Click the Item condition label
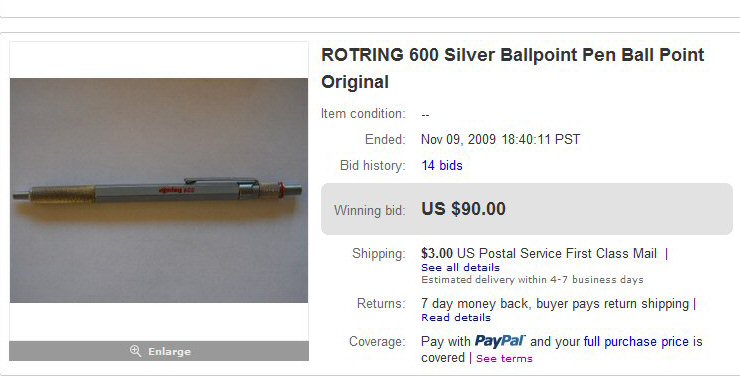This screenshot has width=740, height=379. [363, 114]
